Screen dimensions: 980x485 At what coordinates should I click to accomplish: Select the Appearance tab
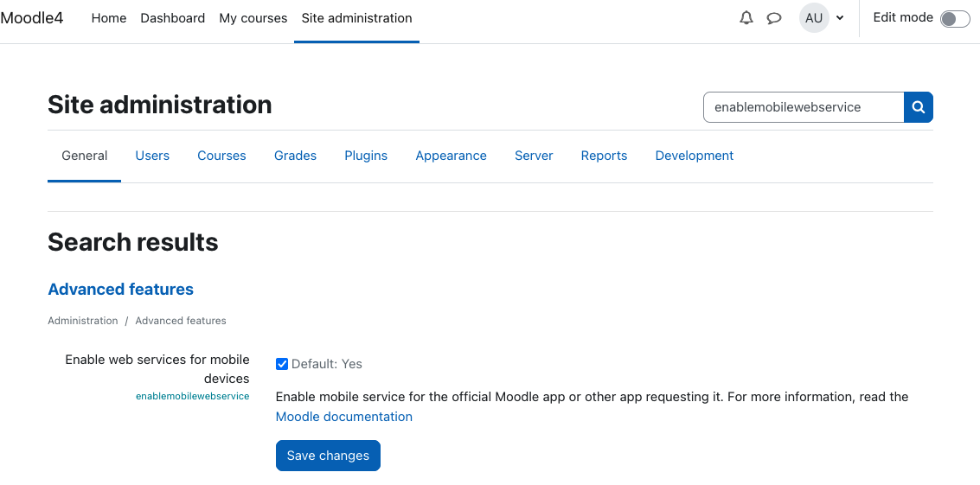click(x=451, y=156)
